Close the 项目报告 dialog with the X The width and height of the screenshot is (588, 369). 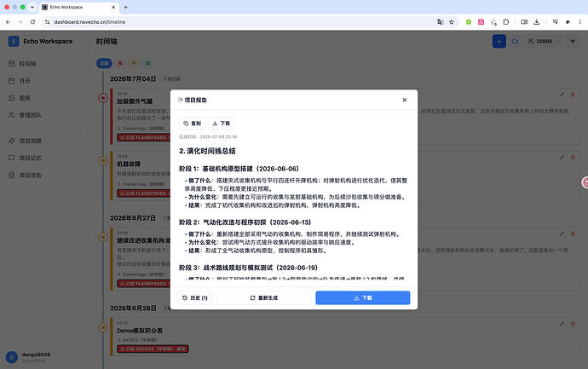tap(404, 100)
